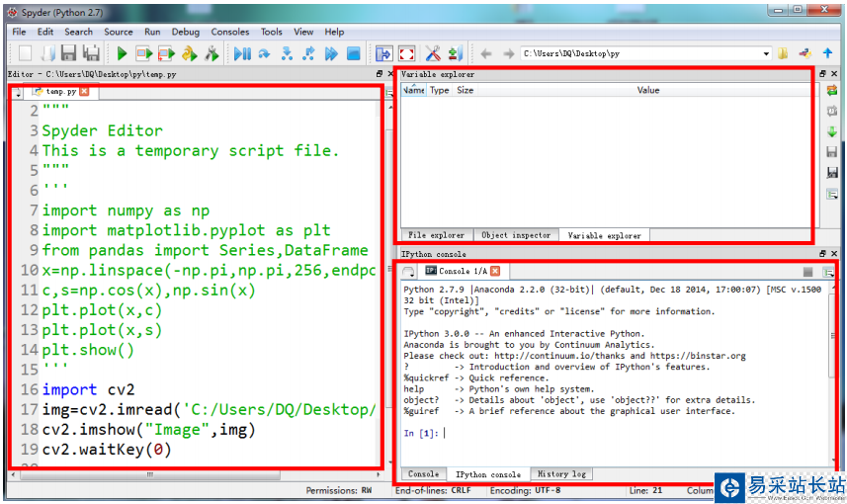Sort variables by Size column
This screenshot has width=847, height=504.
coord(466,90)
